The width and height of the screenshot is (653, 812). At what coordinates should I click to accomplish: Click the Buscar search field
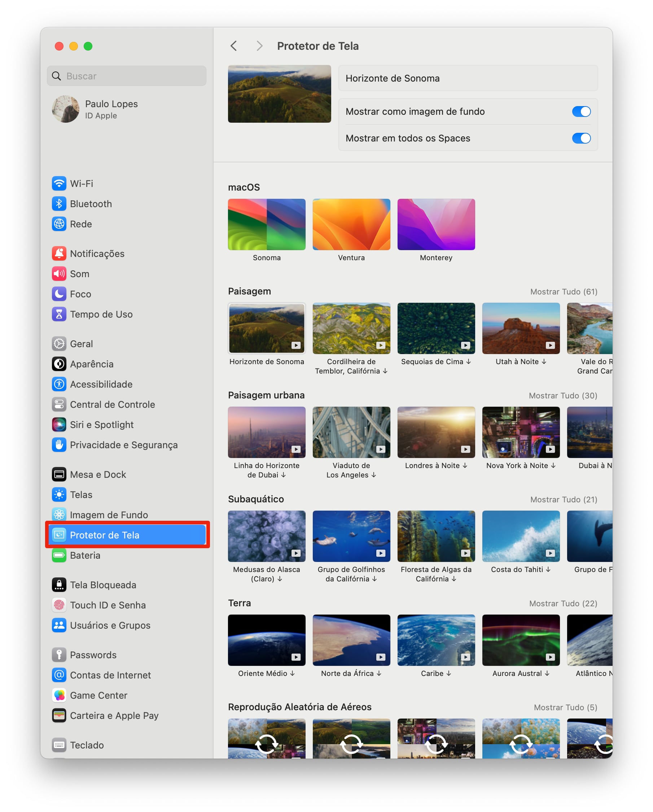coord(127,76)
